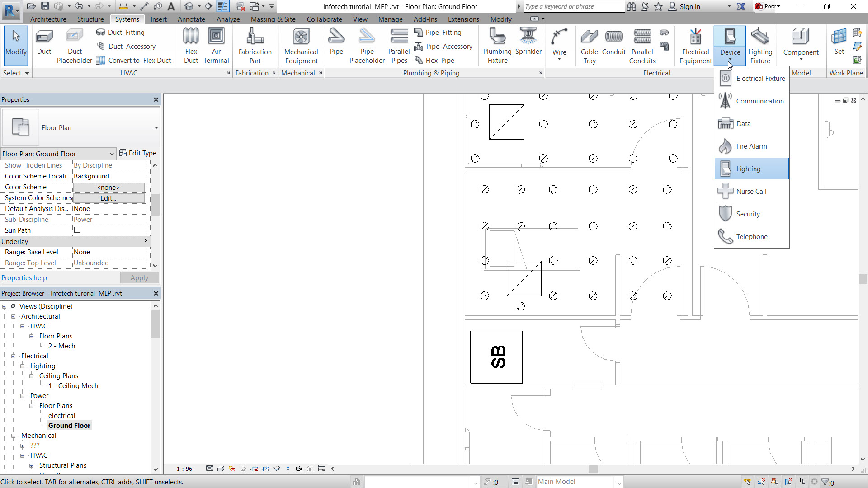Switch to the Annotate ribbon tab
Image resolution: width=868 pixels, height=488 pixels.
click(191, 19)
